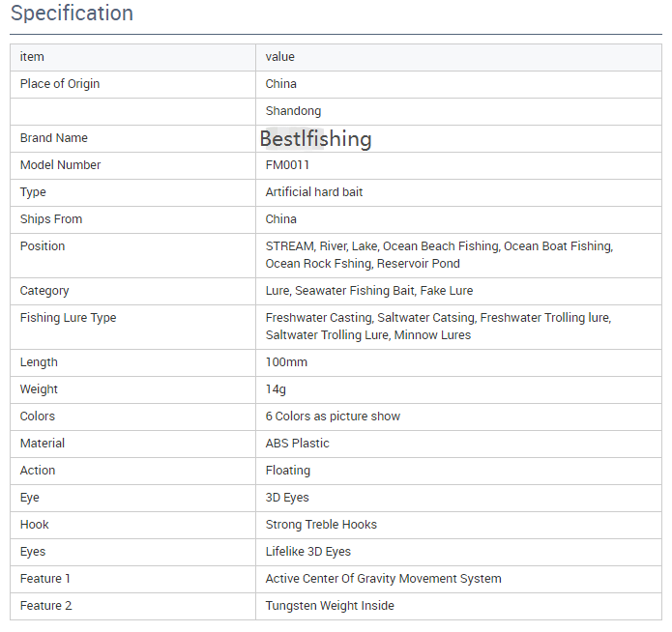Click the Category value Lure, Seawater Fishing Bait

[340, 291]
